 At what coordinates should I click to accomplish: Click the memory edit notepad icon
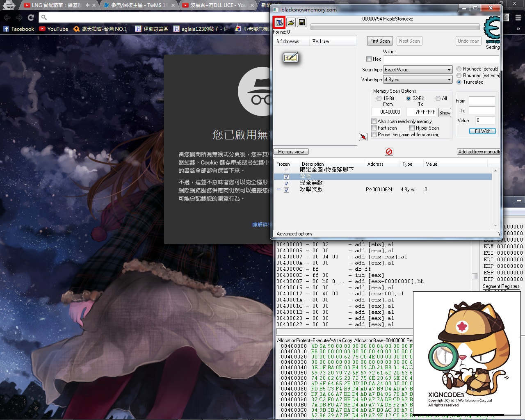click(290, 57)
